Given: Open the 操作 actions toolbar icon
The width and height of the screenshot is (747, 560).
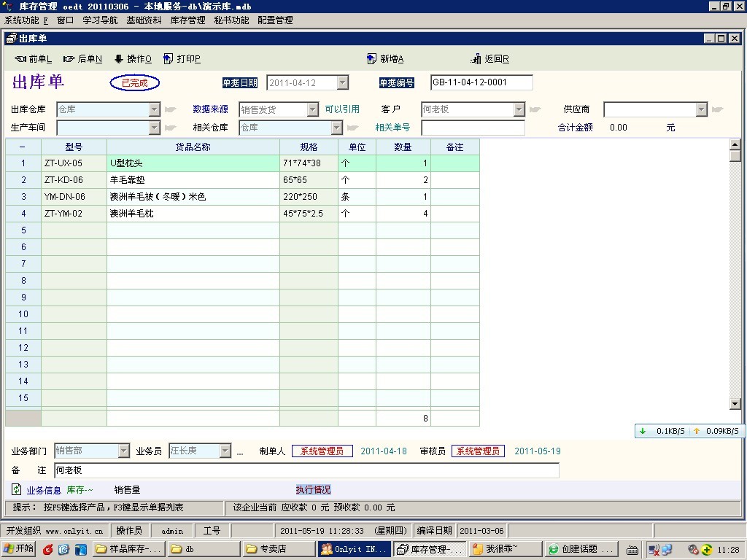Looking at the screenshot, I should coord(119,59).
